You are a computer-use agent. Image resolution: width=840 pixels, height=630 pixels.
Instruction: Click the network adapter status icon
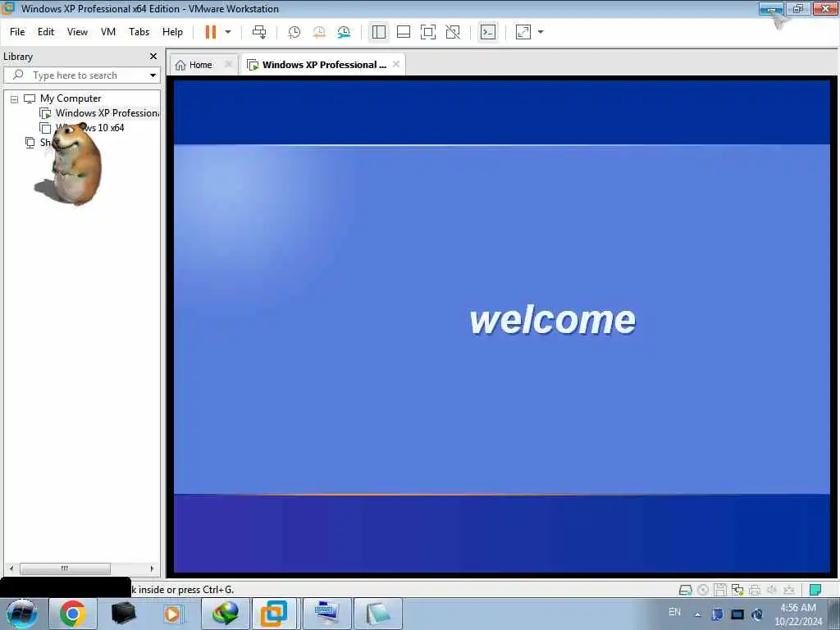pyautogui.click(x=737, y=591)
